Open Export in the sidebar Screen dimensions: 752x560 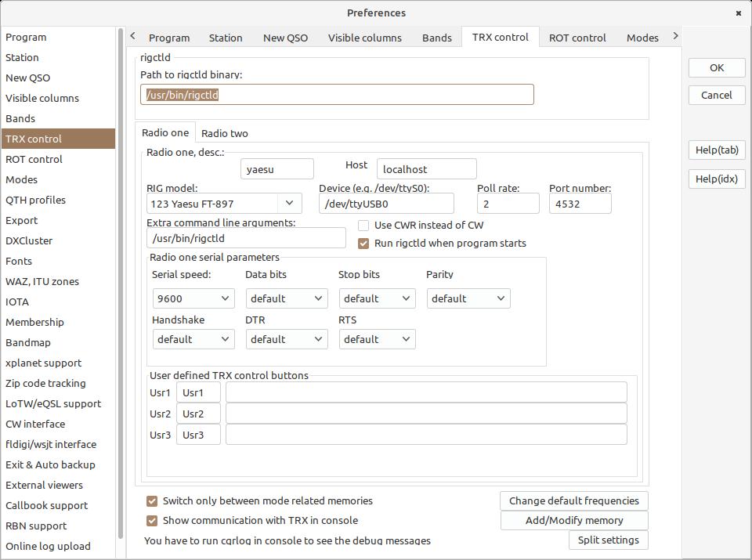coord(58,221)
